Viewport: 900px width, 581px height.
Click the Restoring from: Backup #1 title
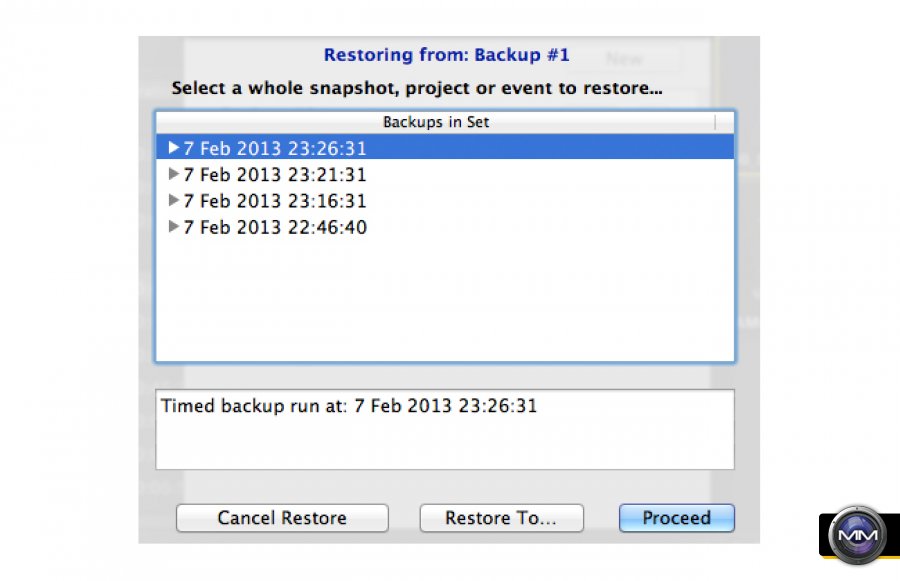click(x=447, y=55)
